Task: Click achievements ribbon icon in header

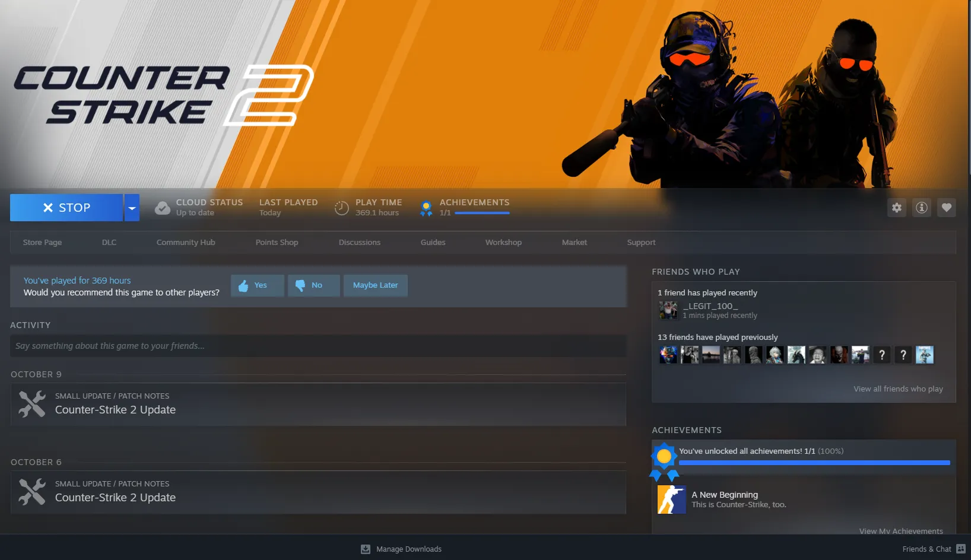Action: point(426,208)
